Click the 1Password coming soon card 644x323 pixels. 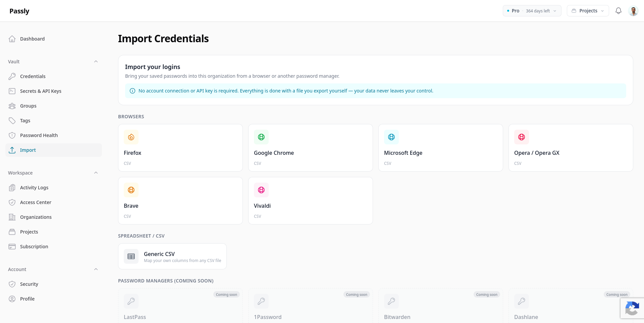coord(311,306)
